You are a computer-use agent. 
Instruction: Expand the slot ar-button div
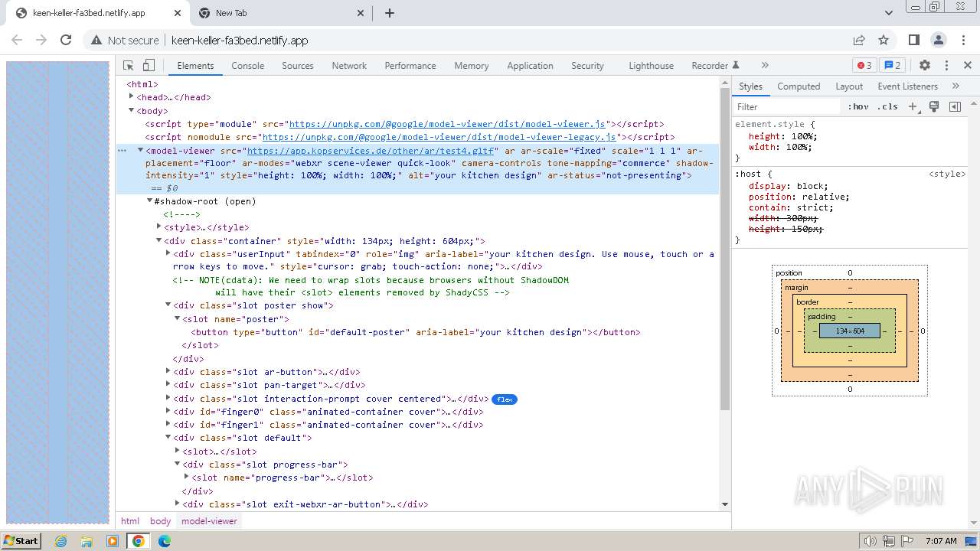[x=168, y=372]
